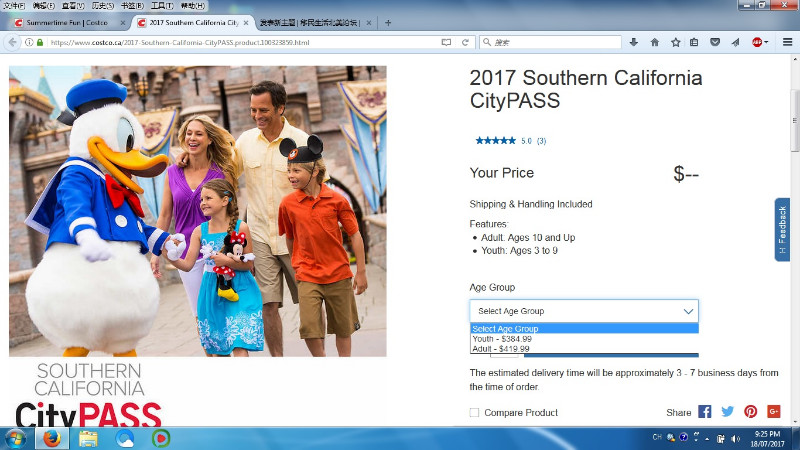
Task: Open the Firefox hamburger menu
Action: coord(787,42)
